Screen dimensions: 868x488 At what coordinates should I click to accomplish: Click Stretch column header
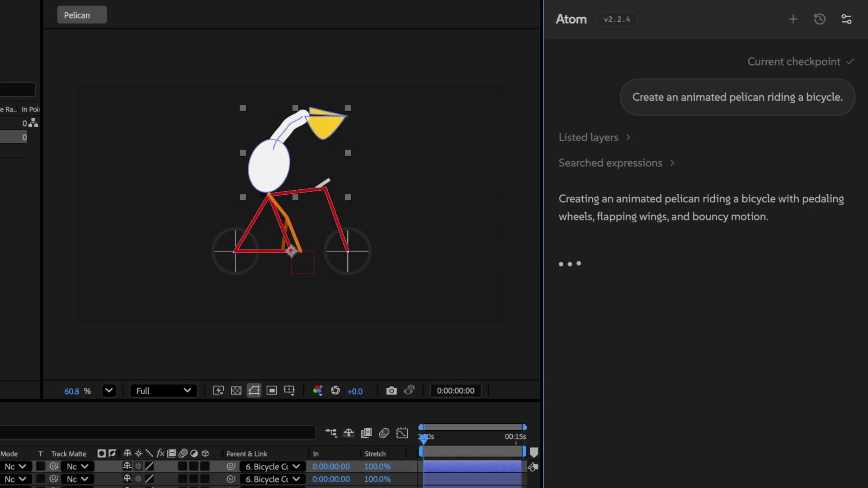pyautogui.click(x=375, y=454)
